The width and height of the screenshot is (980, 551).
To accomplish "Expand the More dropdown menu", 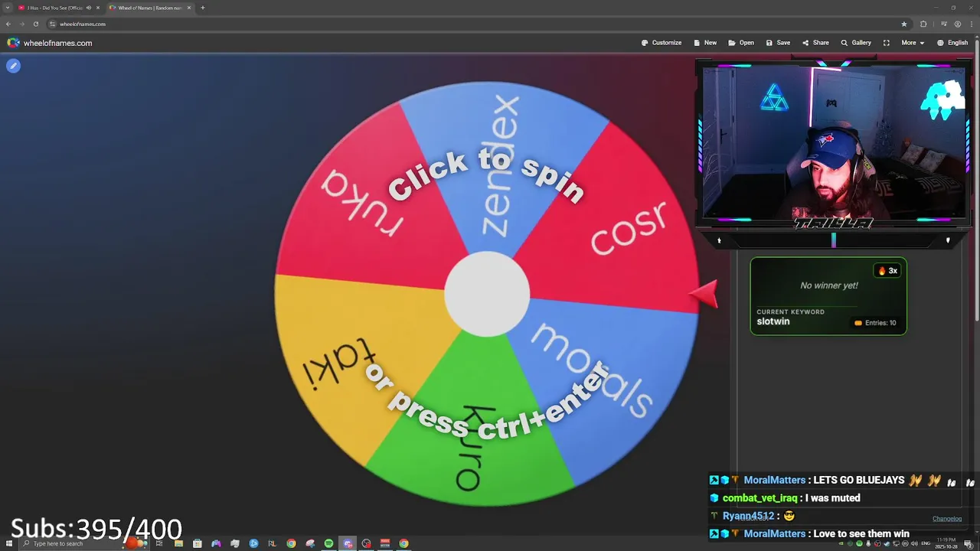I will [x=913, y=43].
